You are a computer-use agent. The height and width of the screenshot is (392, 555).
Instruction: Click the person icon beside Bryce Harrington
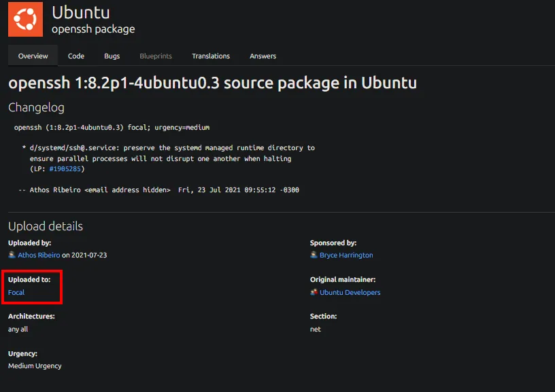[314, 255]
